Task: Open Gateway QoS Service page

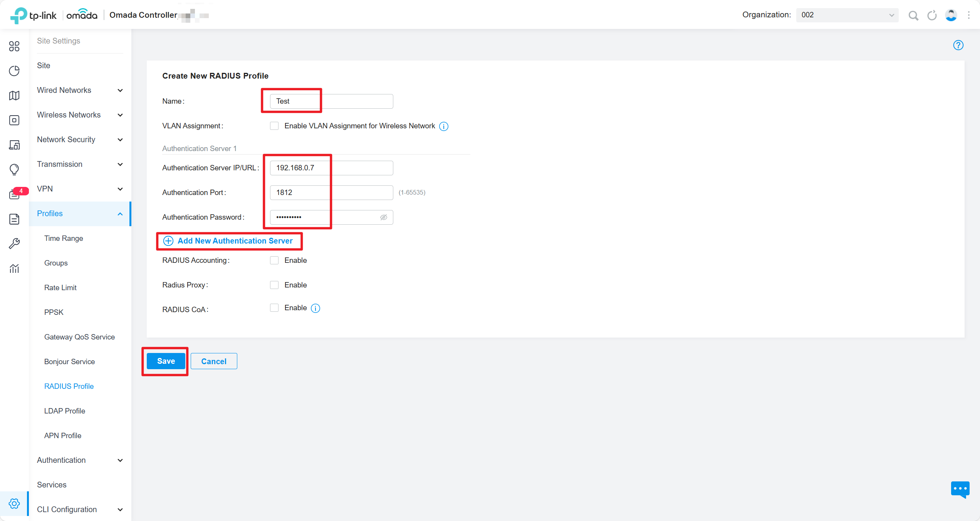Action: [79, 337]
